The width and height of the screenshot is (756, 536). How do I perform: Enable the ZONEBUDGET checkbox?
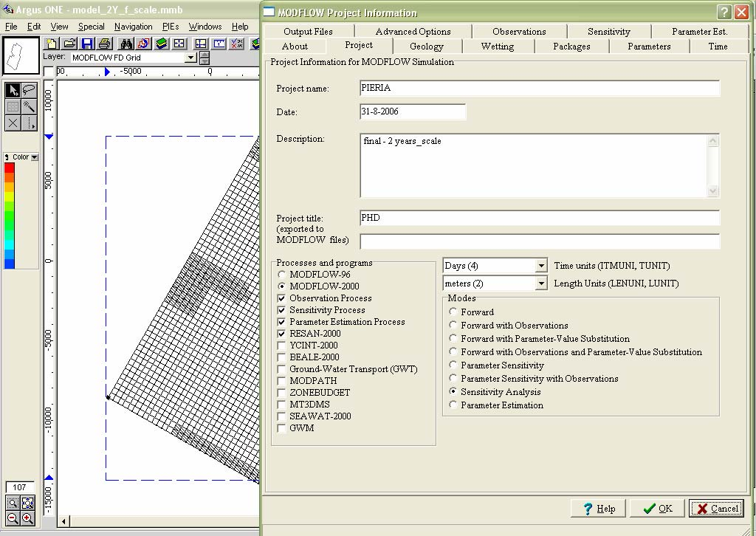281,392
